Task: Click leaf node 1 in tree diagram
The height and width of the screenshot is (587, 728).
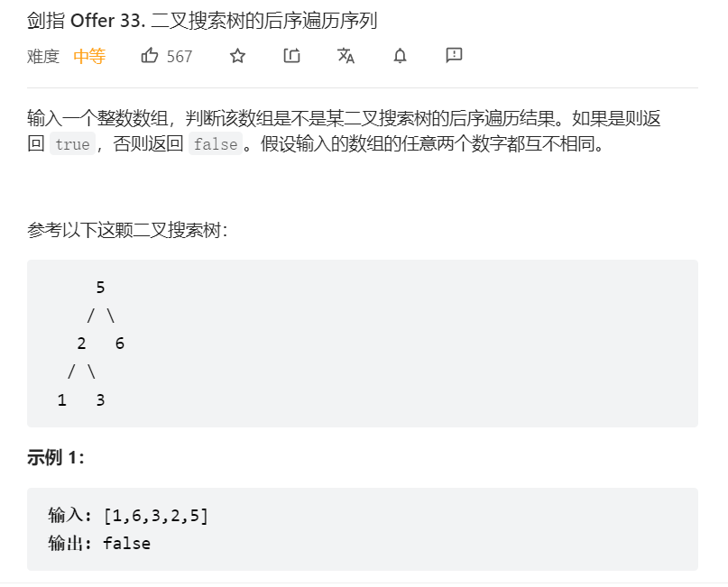Action: coord(61,400)
